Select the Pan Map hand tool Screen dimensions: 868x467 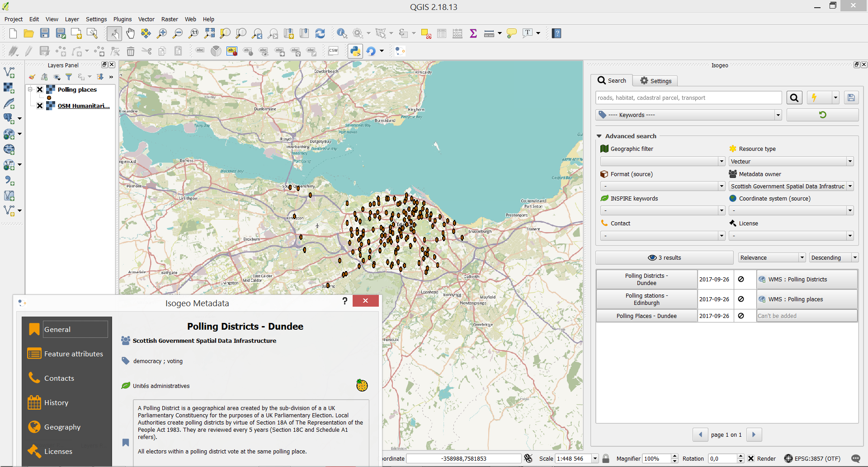130,33
